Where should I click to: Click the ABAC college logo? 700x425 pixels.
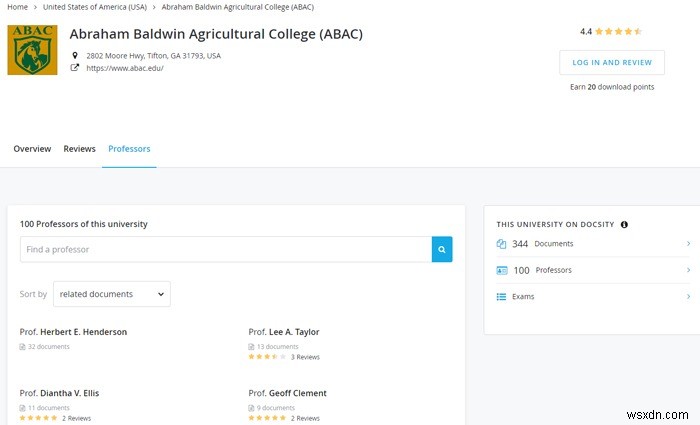click(x=32, y=50)
